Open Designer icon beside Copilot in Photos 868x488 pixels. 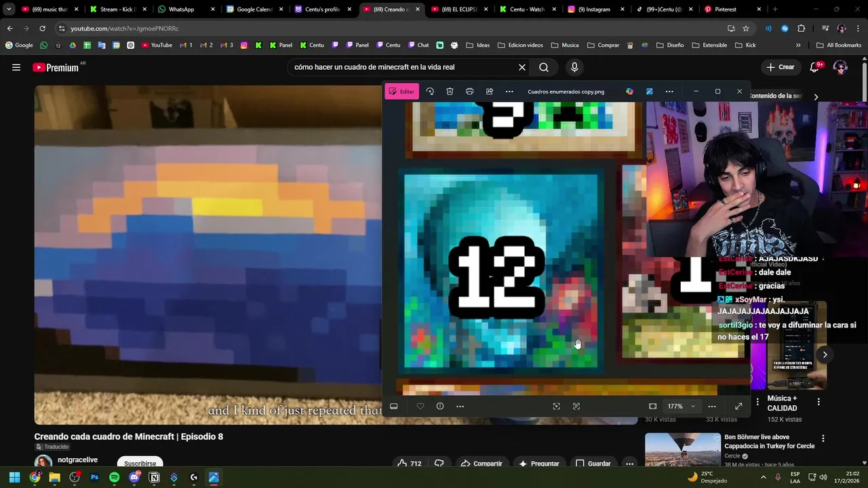click(x=649, y=91)
